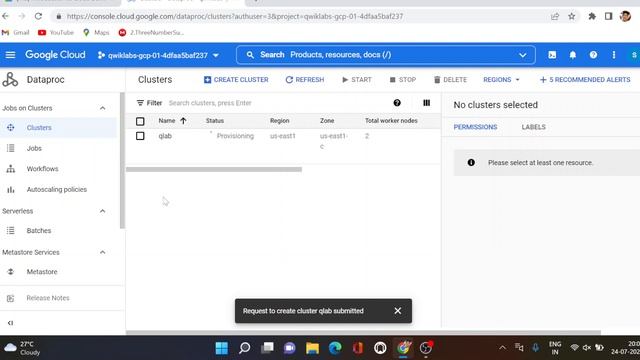Share this page using address bar icon

click(x=555, y=16)
